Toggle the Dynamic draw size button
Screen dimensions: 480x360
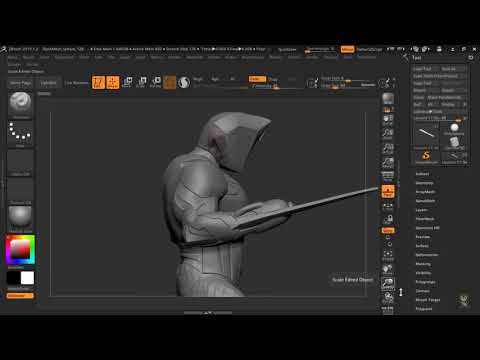[x=368, y=85]
